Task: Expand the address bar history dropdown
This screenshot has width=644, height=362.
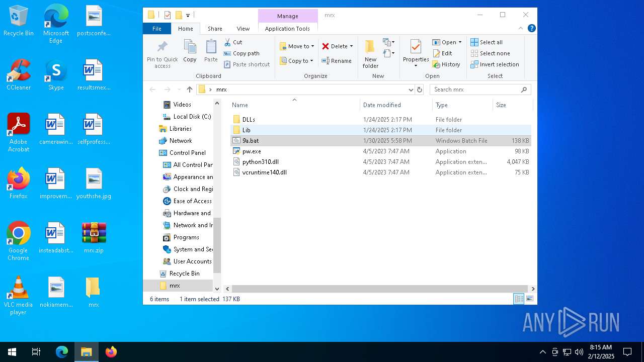Action: (411, 89)
